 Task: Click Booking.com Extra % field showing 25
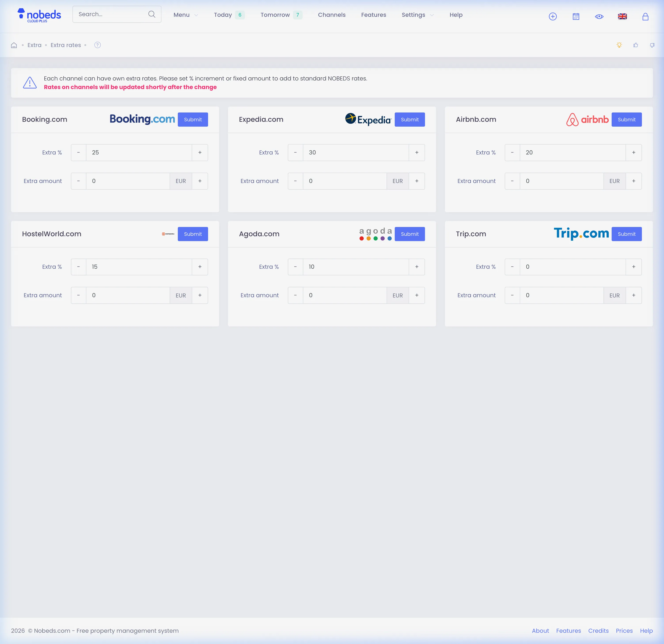coord(139,152)
